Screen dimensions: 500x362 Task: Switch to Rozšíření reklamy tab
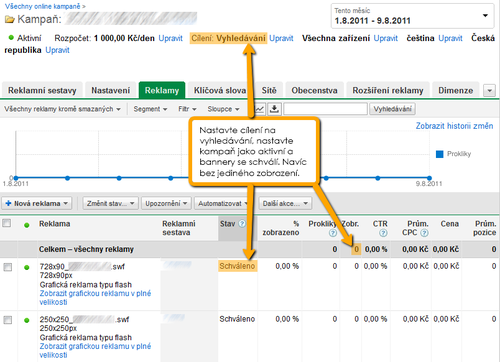pyautogui.click(x=388, y=90)
